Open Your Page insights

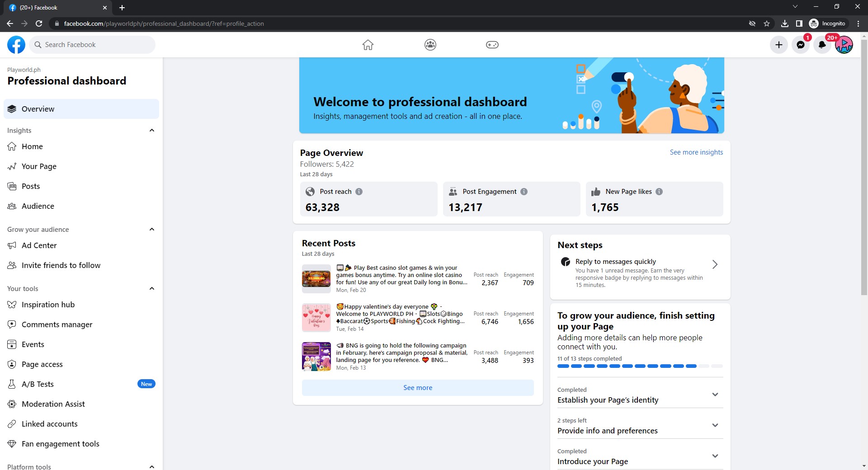[x=81, y=166]
